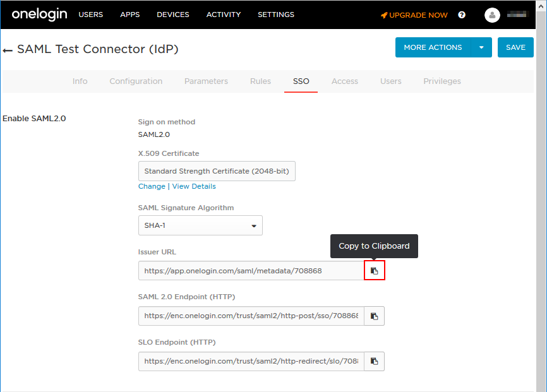The image size is (547, 392).
Task: Open the Apps menu
Action: click(x=129, y=15)
